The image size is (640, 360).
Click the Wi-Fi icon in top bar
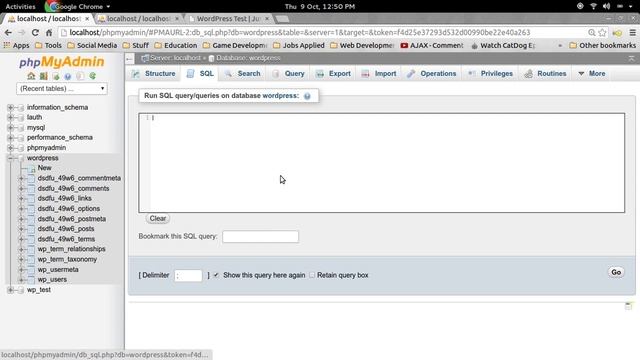pyautogui.click(x=593, y=6)
